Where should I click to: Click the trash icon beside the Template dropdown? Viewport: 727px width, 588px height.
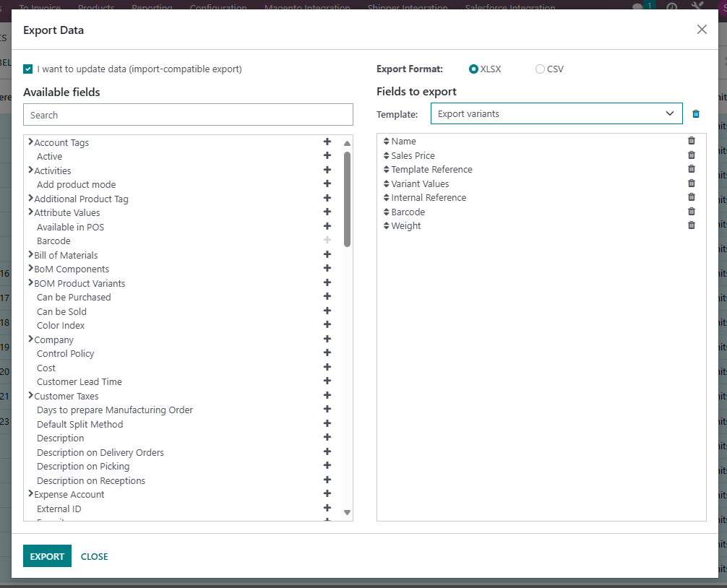point(695,113)
